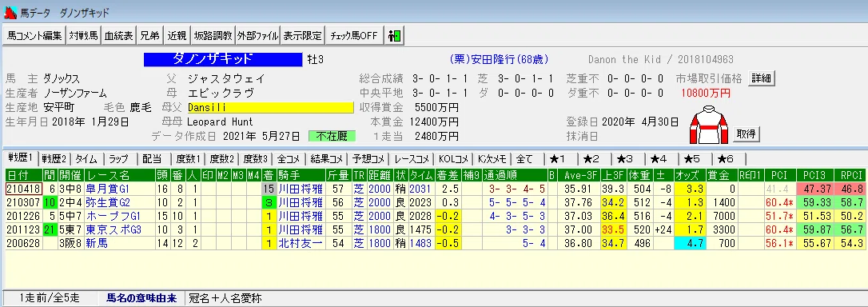Screen dimensions: 868x307
Task: Click the 表示限定 button
Action: pos(302,35)
